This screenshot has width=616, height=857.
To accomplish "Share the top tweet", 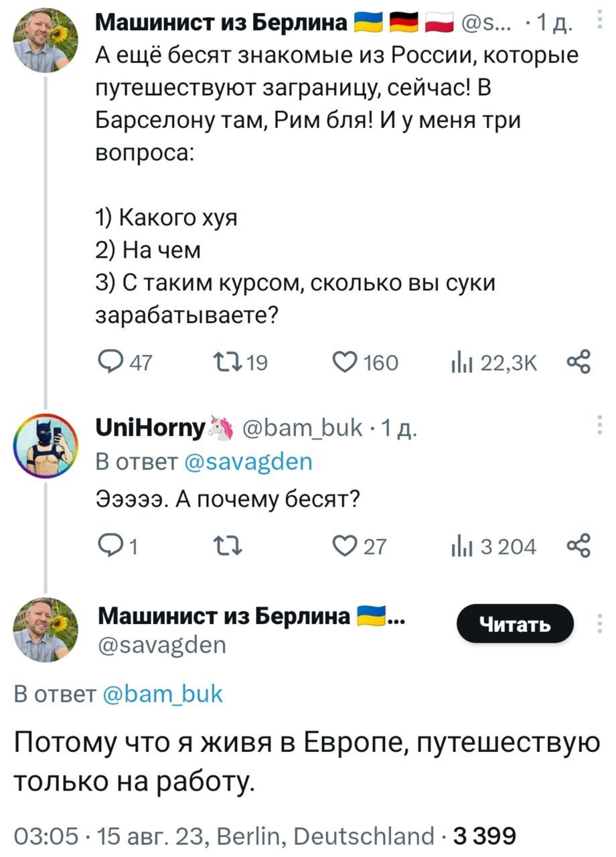I will [x=579, y=360].
